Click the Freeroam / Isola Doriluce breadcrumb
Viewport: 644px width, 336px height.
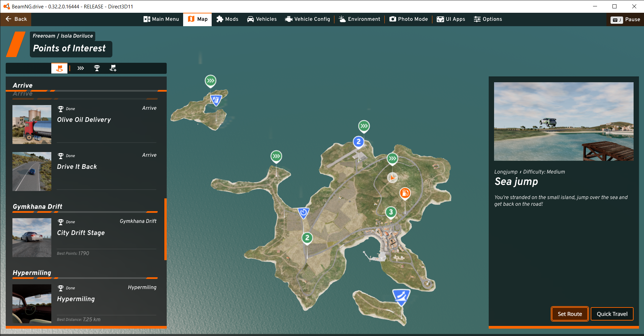pos(63,36)
